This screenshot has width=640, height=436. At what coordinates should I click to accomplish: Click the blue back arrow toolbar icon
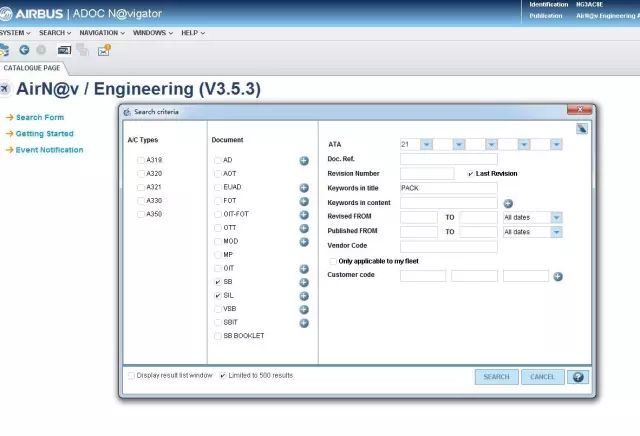[24, 50]
